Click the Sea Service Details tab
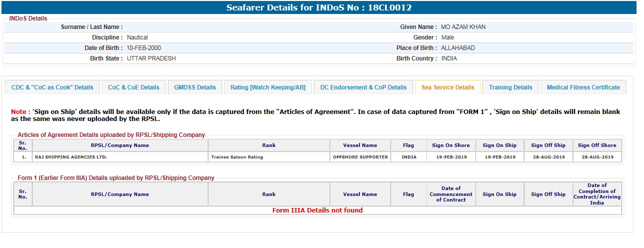Screen dimensions: 644x248 pos(447,87)
